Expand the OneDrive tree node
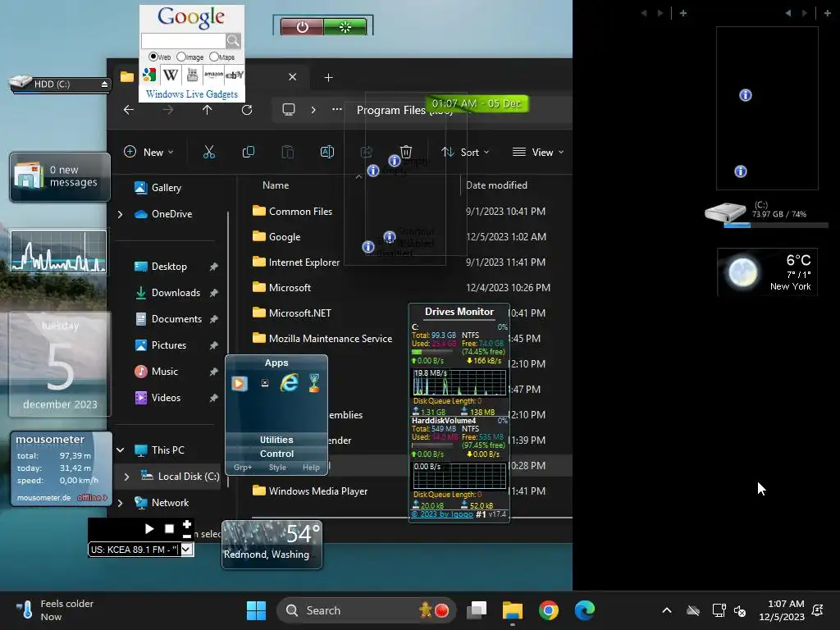 [120, 214]
